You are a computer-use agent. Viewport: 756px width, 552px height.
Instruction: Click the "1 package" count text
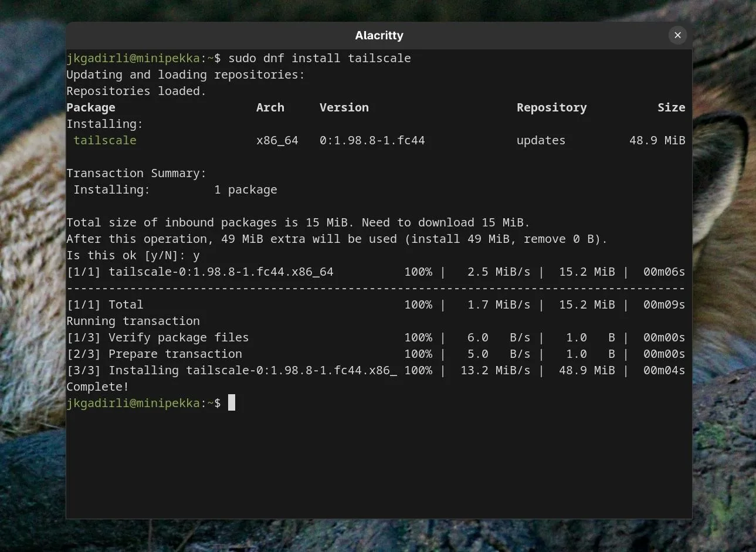click(246, 189)
